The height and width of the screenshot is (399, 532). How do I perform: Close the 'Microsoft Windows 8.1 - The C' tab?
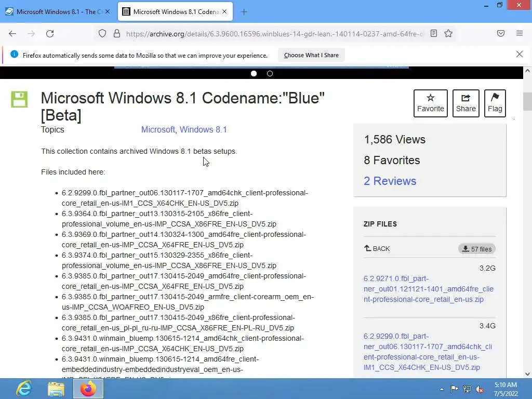click(107, 11)
